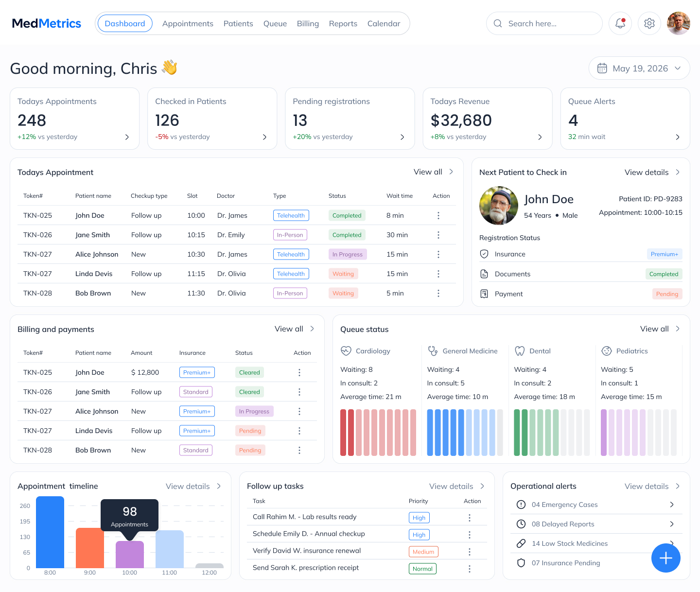Click TKN-025 John Doe Telehealth badge

[x=291, y=215]
